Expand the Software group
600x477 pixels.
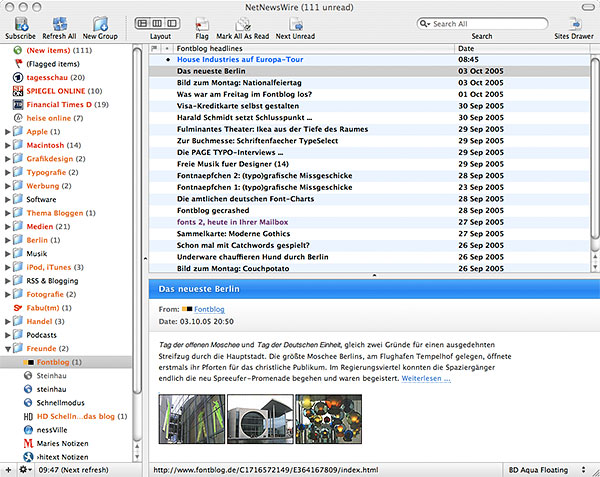pyautogui.click(x=7, y=199)
